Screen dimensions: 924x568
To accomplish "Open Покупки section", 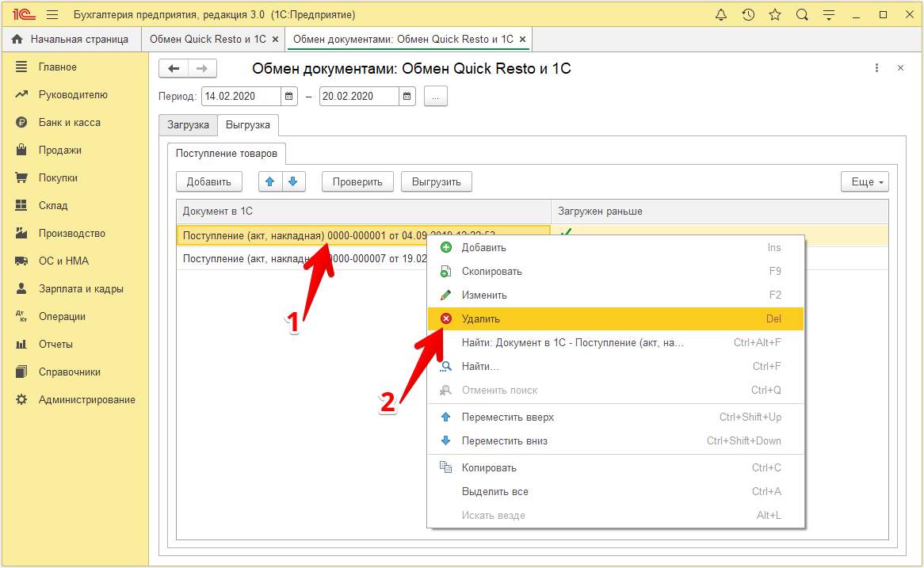I will pyautogui.click(x=74, y=178).
